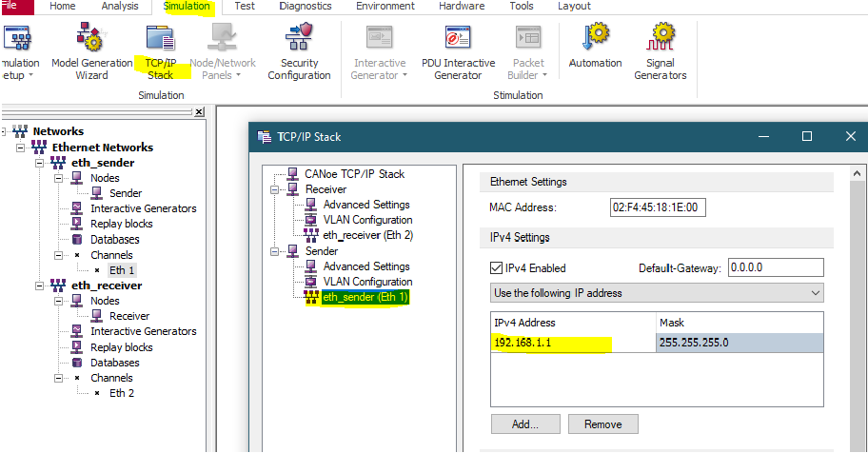The height and width of the screenshot is (453, 868).
Task: Minimize the TCP/IP Stack window
Action: click(x=764, y=136)
